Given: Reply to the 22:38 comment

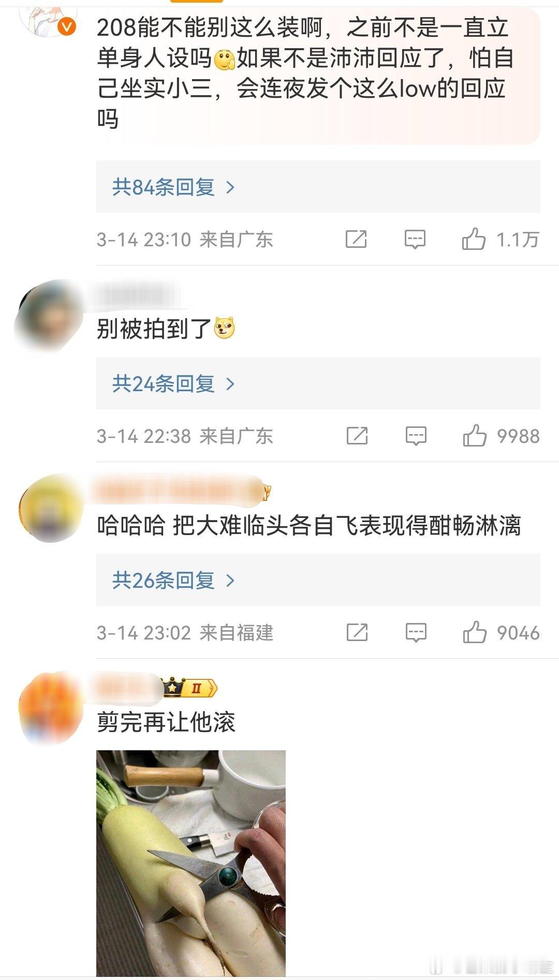Looking at the screenshot, I should [416, 436].
